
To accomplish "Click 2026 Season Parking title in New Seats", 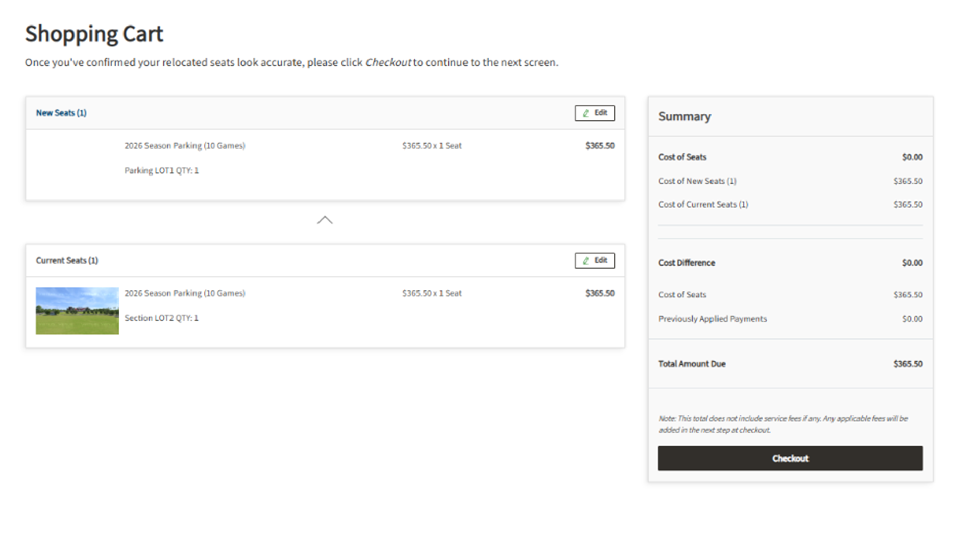I will click(x=185, y=146).
